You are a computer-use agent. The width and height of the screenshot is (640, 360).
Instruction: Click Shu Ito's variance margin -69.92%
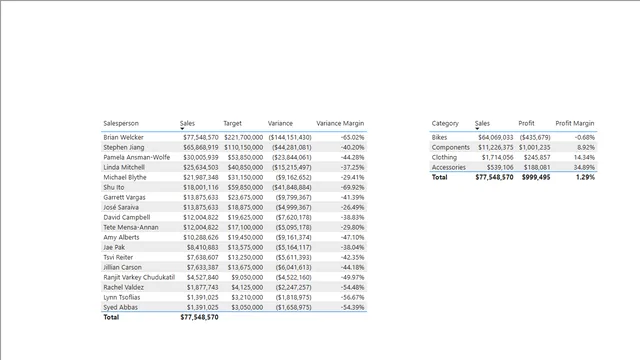[352, 187]
